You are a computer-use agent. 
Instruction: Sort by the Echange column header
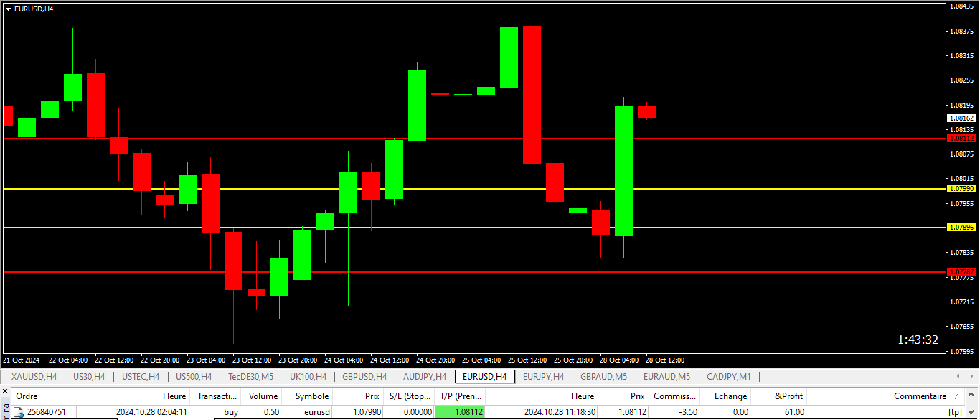click(727, 396)
